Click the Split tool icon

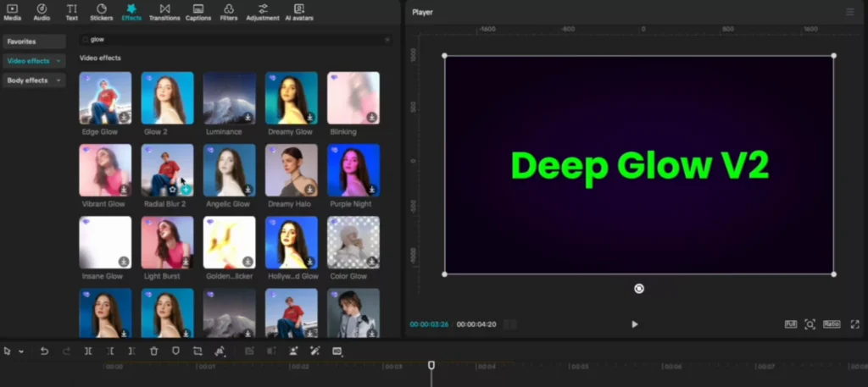[x=88, y=351]
